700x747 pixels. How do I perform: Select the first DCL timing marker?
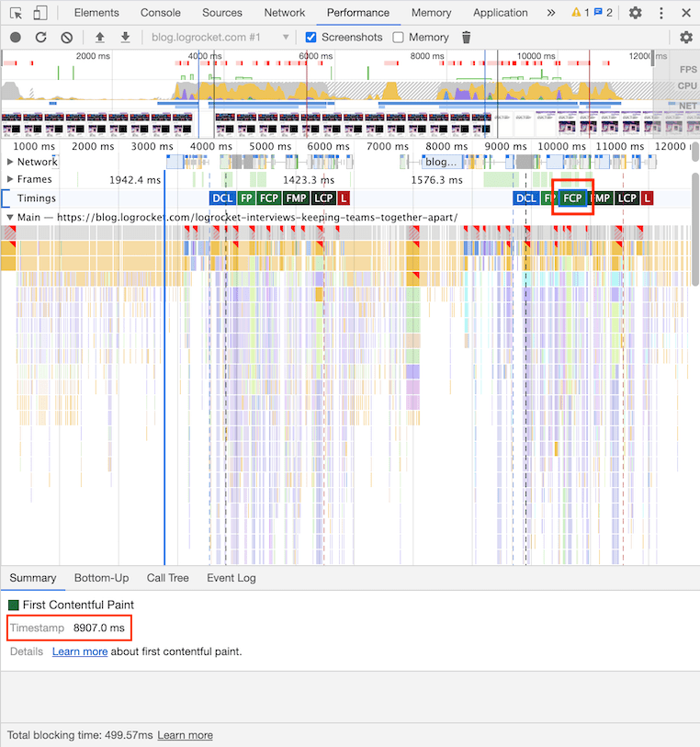[222, 198]
